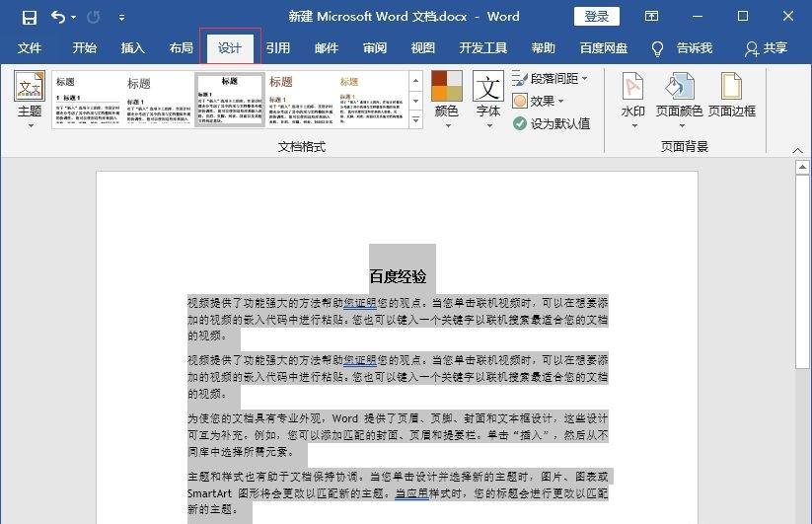812x524 pixels.
Task: Click the underlined 当应用 text in the last paragraph
Action: (411, 493)
